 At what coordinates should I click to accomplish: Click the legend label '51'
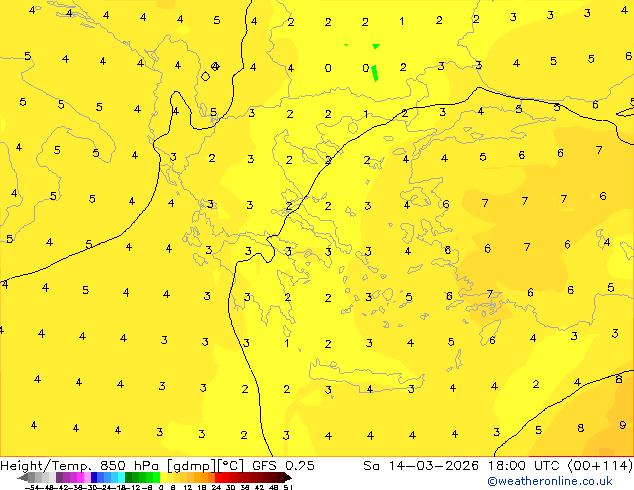pos(288,487)
